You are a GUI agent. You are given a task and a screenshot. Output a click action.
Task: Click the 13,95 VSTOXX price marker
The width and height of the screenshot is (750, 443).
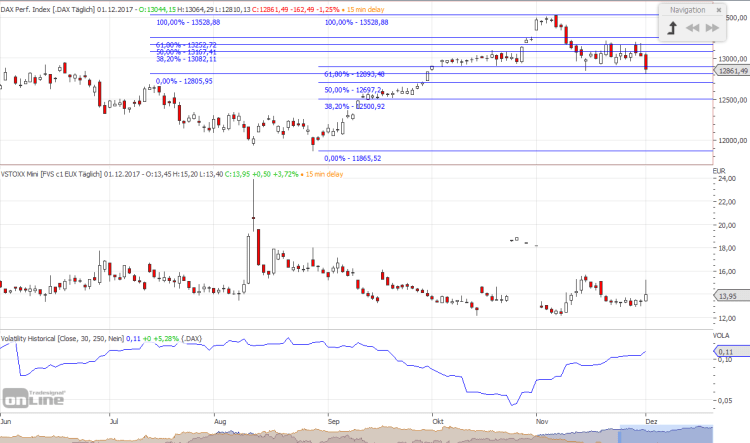click(x=726, y=296)
